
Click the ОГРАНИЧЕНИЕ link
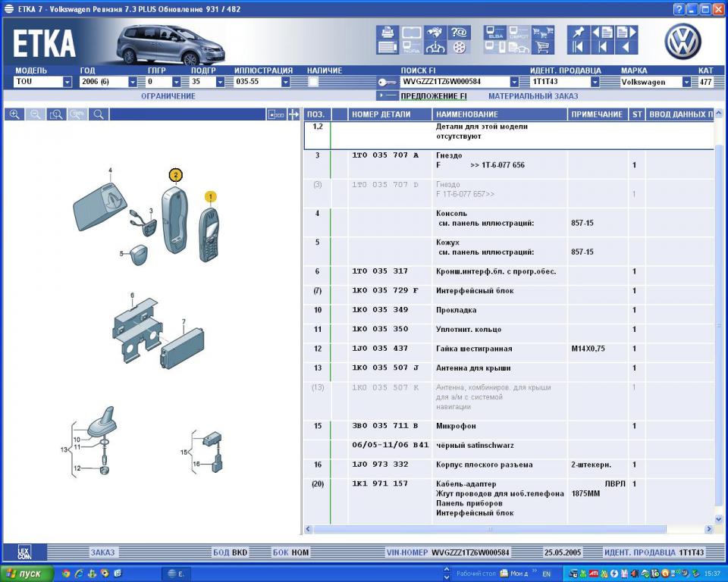click(x=168, y=96)
